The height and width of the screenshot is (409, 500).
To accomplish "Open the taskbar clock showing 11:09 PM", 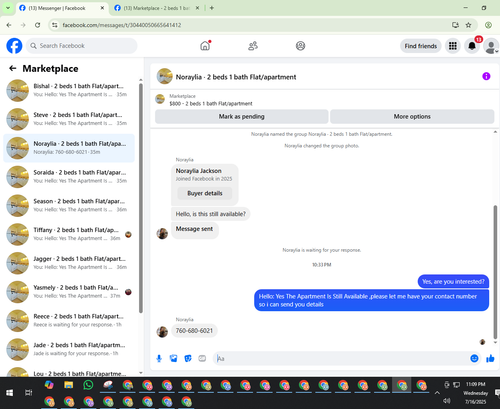I will 475,393.
